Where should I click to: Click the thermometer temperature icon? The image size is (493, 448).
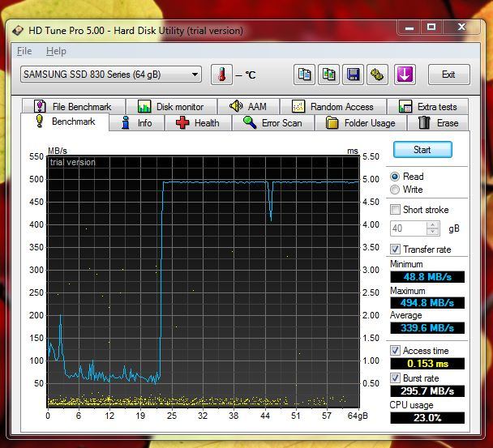[x=221, y=75]
